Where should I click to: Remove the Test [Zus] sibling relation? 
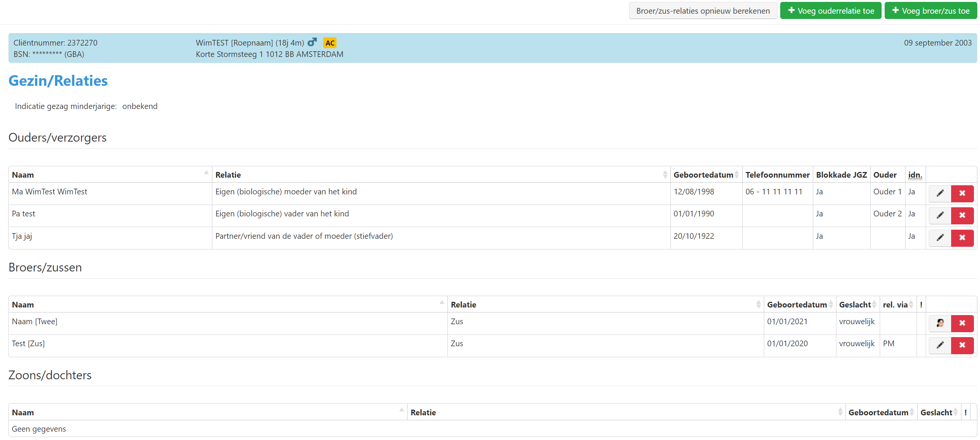(x=962, y=345)
